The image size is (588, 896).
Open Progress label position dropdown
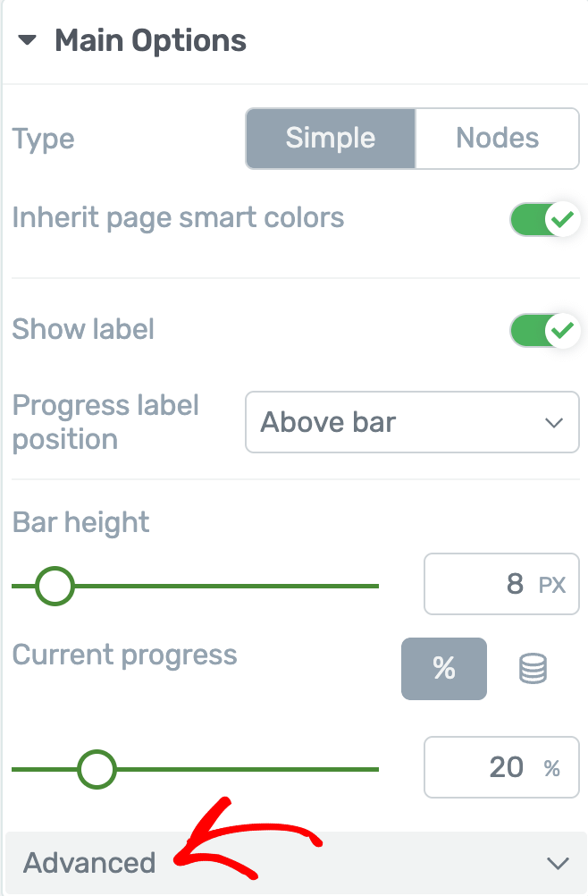pyautogui.click(x=412, y=422)
